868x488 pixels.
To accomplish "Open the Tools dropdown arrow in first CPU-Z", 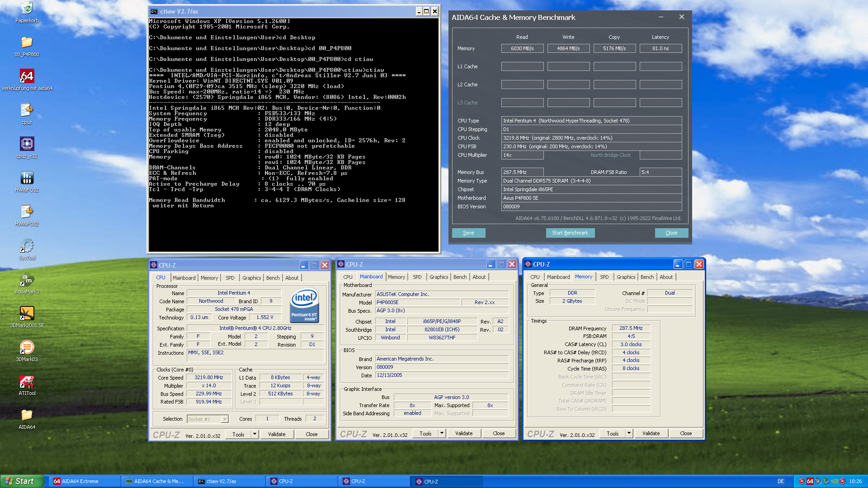I will click(x=255, y=434).
